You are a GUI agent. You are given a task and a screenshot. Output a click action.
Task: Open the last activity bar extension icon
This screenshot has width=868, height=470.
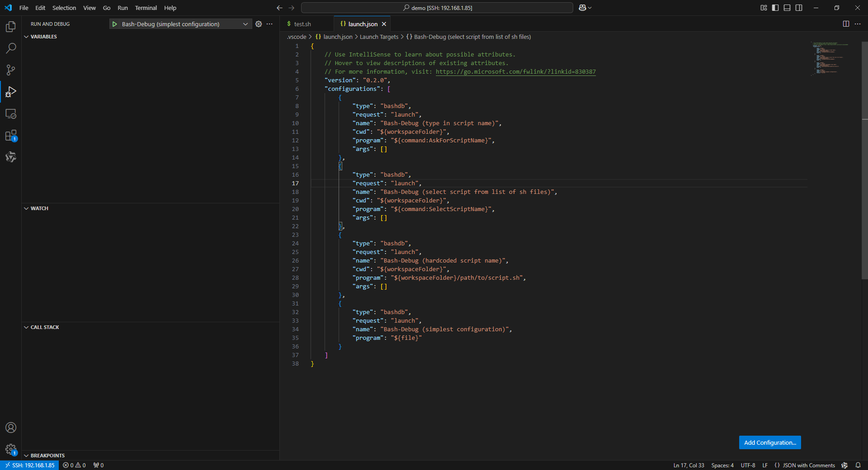coord(11,157)
